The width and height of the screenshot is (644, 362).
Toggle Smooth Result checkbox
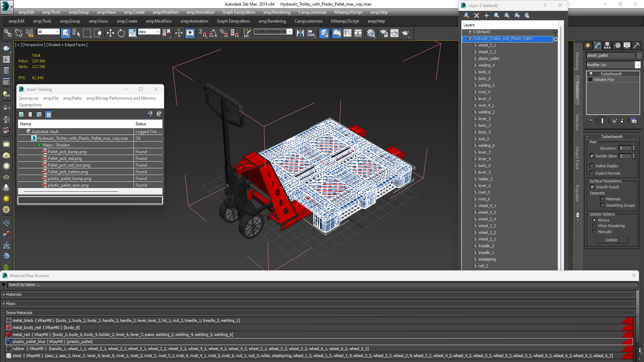click(592, 187)
